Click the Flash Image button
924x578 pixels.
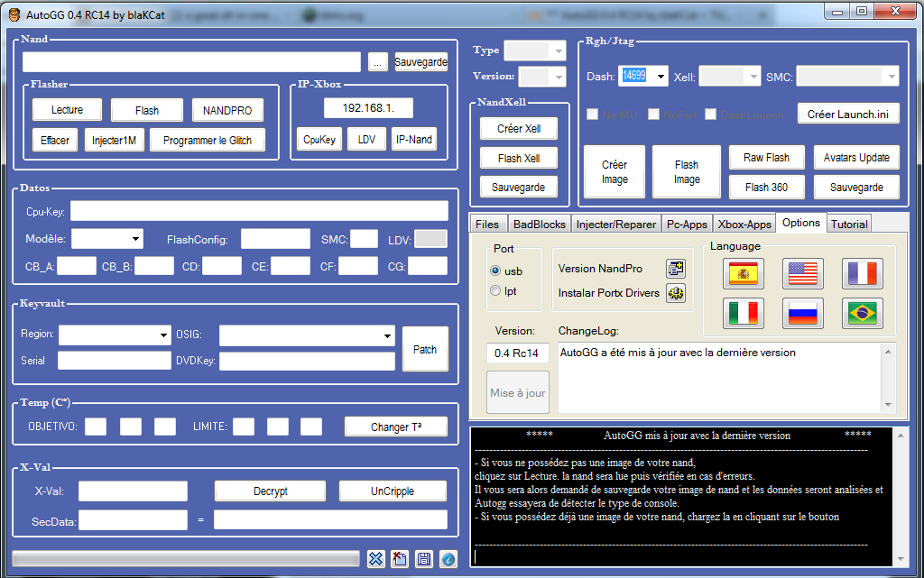[687, 172]
